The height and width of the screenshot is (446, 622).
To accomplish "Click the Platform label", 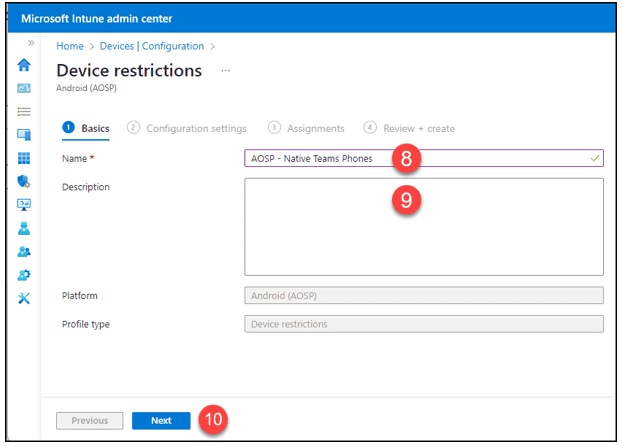I will click(x=80, y=296).
